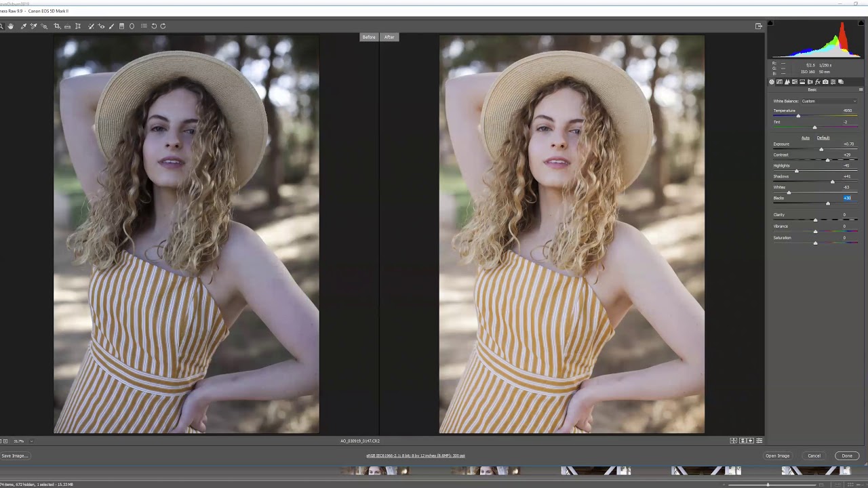Select the Transform tool
Image resolution: width=868 pixels, height=488 pixels.
tap(78, 26)
